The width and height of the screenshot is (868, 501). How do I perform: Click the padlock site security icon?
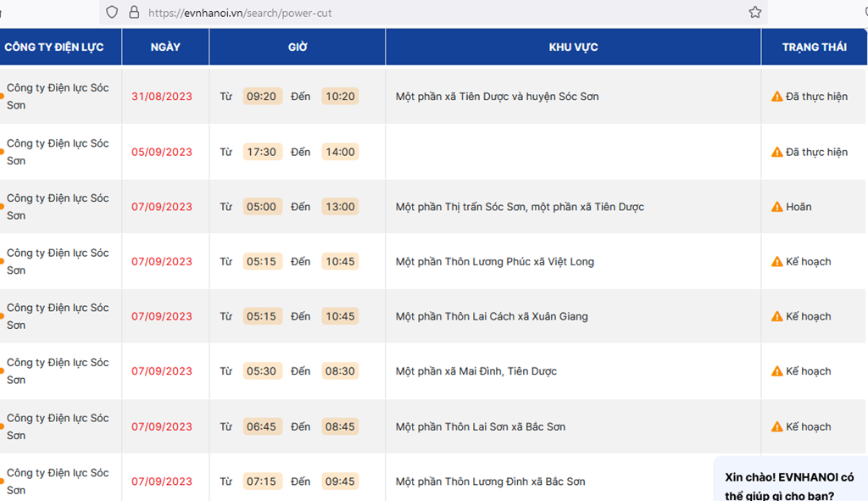click(x=134, y=12)
